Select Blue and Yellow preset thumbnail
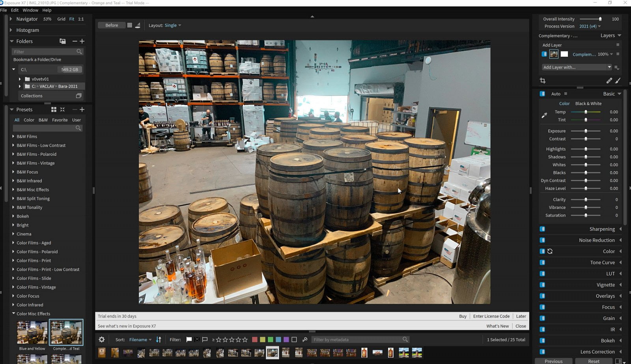Screen dimensions: 631x364 [32, 332]
